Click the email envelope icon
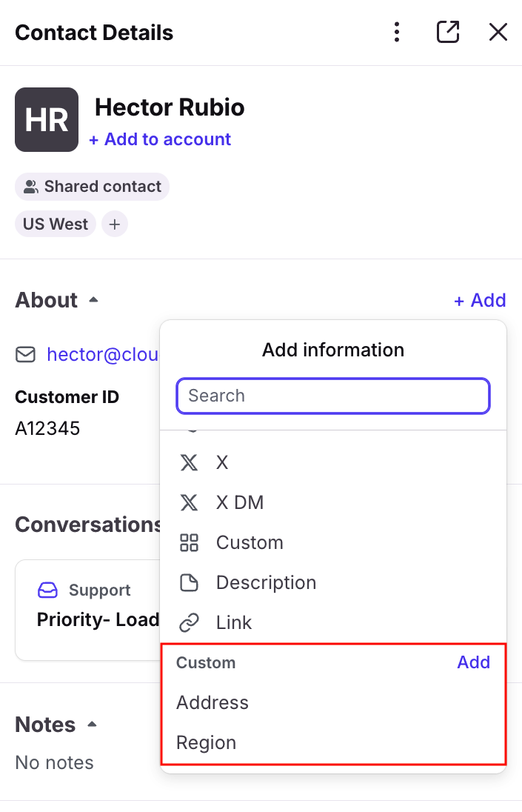This screenshot has height=812, width=522. point(25,355)
